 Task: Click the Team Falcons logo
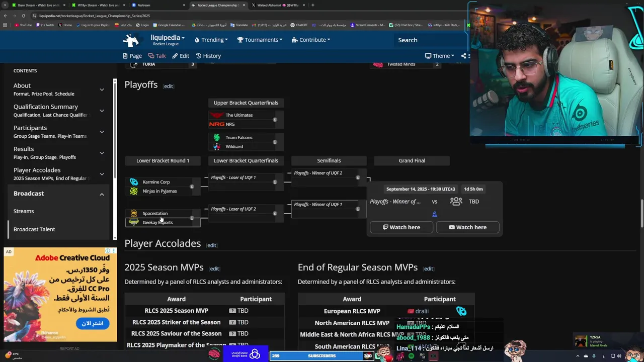point(217,137)
